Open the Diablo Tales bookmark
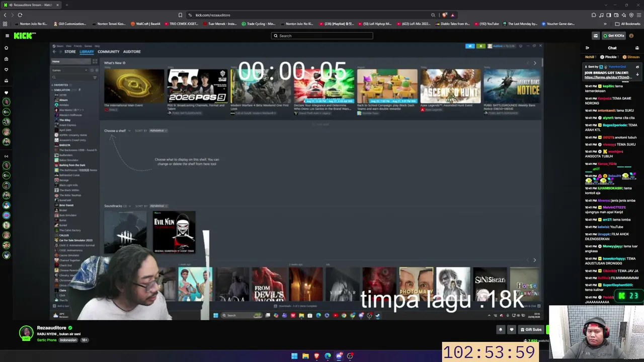Image resolution: width=644 pixels, height=362 pixels. pyautogui.click(x=452, y=24)
